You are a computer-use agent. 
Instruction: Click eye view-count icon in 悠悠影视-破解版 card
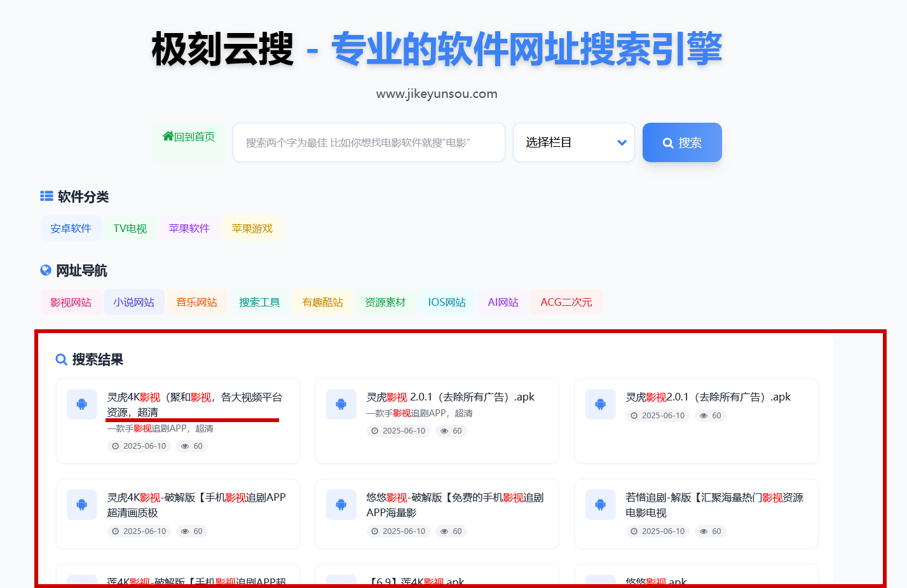click(444, 531)
